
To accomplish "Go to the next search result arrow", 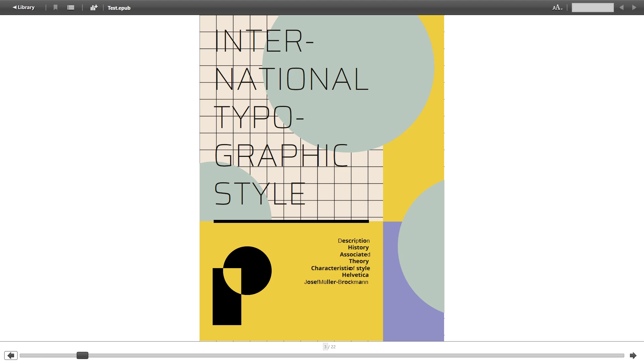I will pyautogui.click(x=634, y=7).
